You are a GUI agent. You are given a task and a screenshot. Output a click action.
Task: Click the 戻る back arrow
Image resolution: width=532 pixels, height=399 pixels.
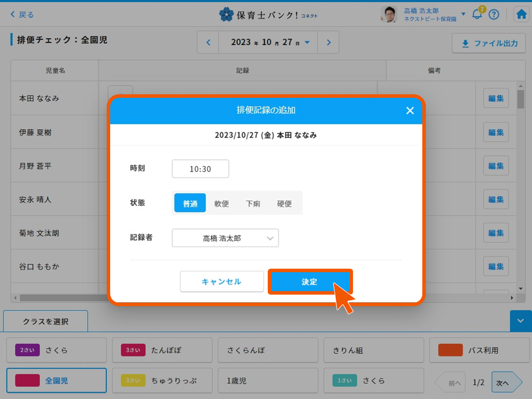pyautogui.click(x=22, y=14)
